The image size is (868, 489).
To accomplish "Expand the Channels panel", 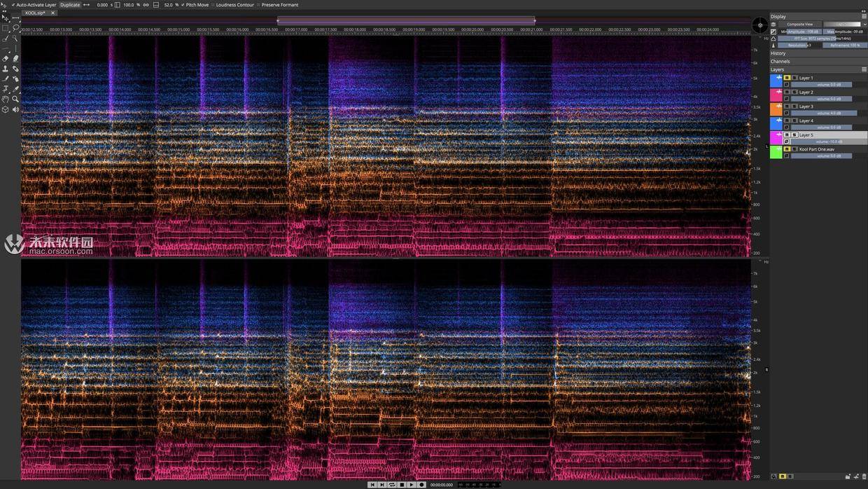I will (780, 62).
